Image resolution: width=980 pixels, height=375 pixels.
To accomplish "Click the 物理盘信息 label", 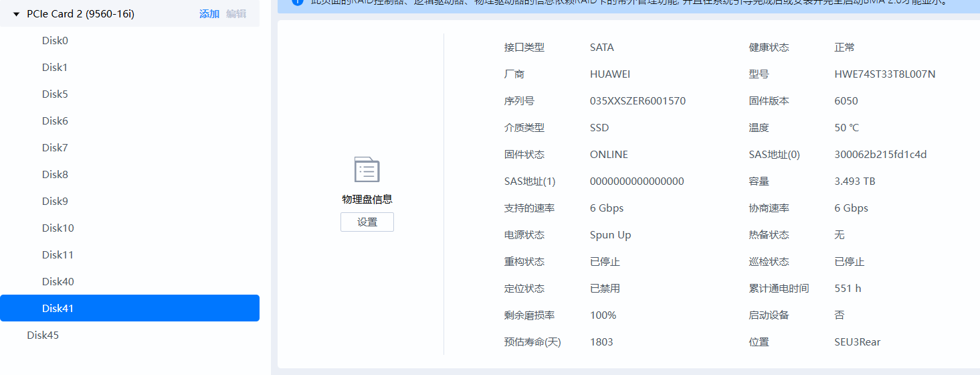I will [367, 200].
